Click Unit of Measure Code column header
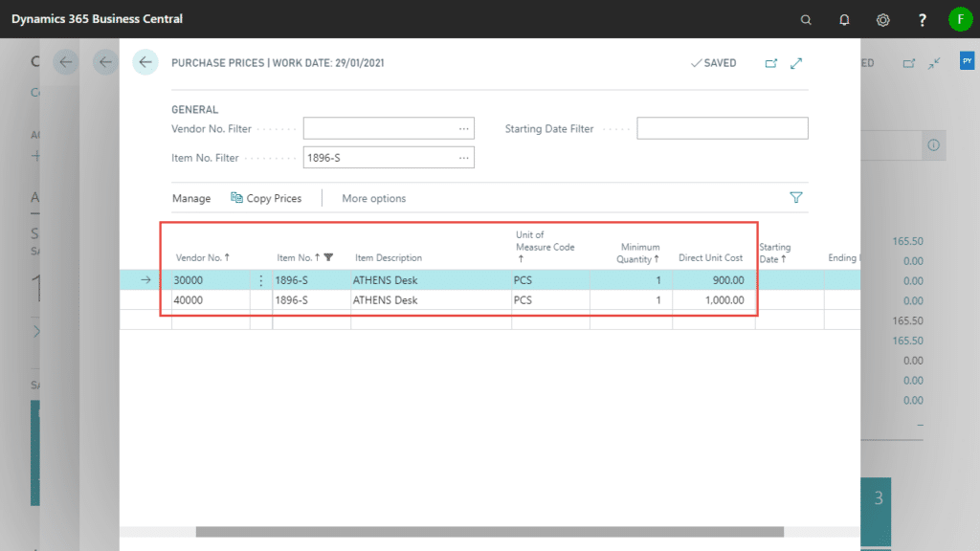Screen dimensions: 980x551 [545, 246]
